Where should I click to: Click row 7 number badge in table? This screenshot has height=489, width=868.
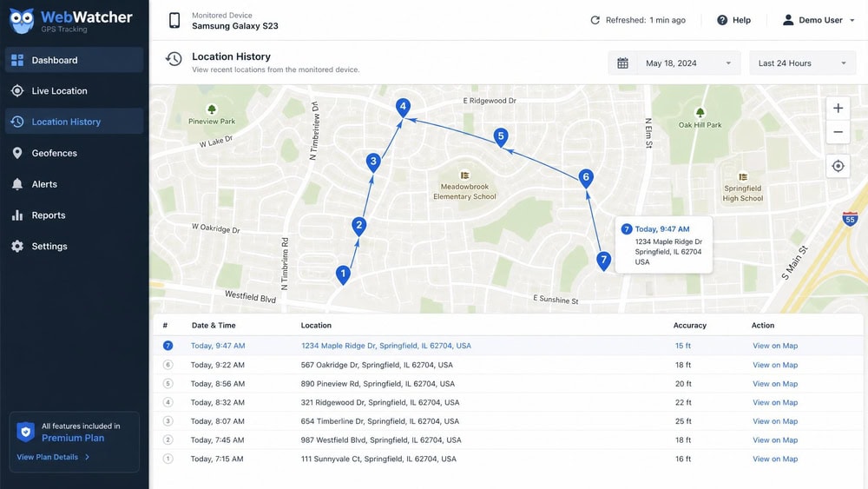point(168,346)
